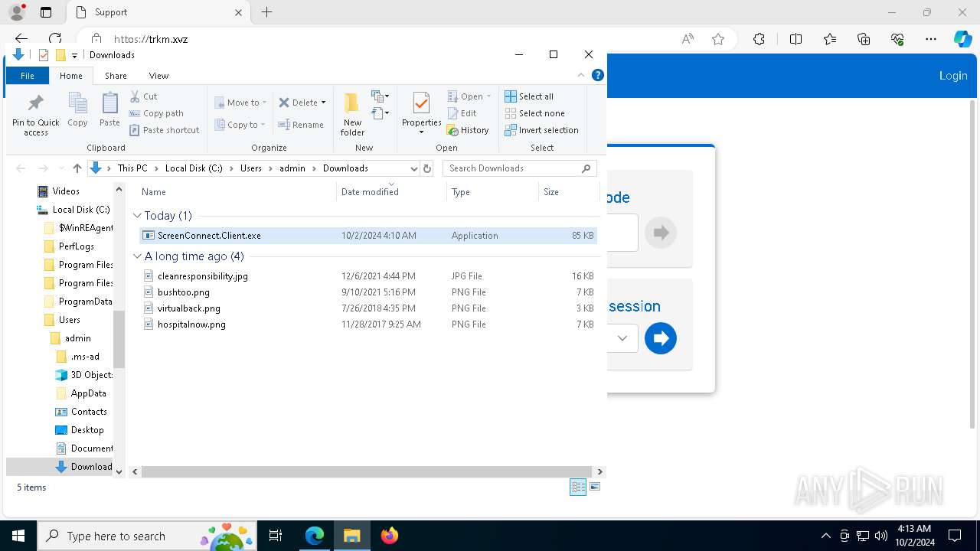Open the Move to dropdown

[x=240, y=103]
